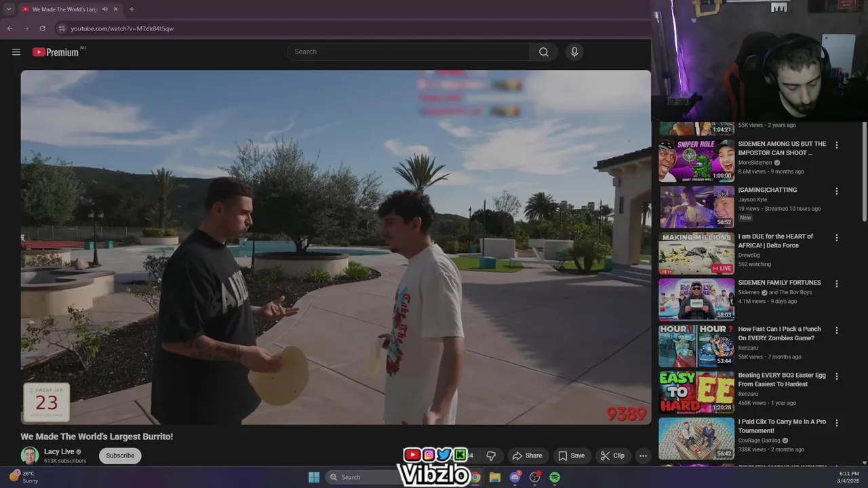868x488 pixels.
Task: Click the 'New' badge on Jayson Kyle video
Action: point(745,218)
